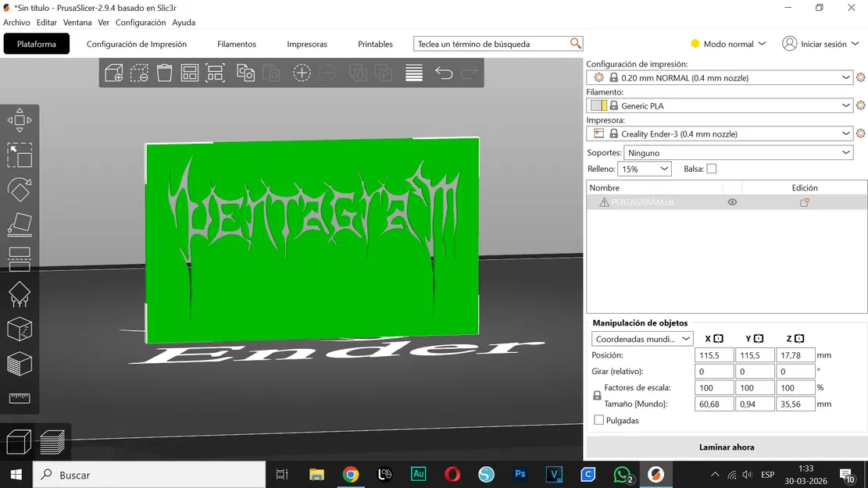868x488 pixels.
Task: Enable the Balsa checkbox
Action: tap(710, 169)
